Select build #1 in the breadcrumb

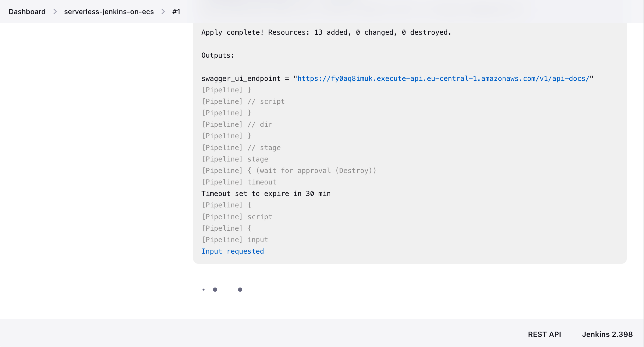176,11
